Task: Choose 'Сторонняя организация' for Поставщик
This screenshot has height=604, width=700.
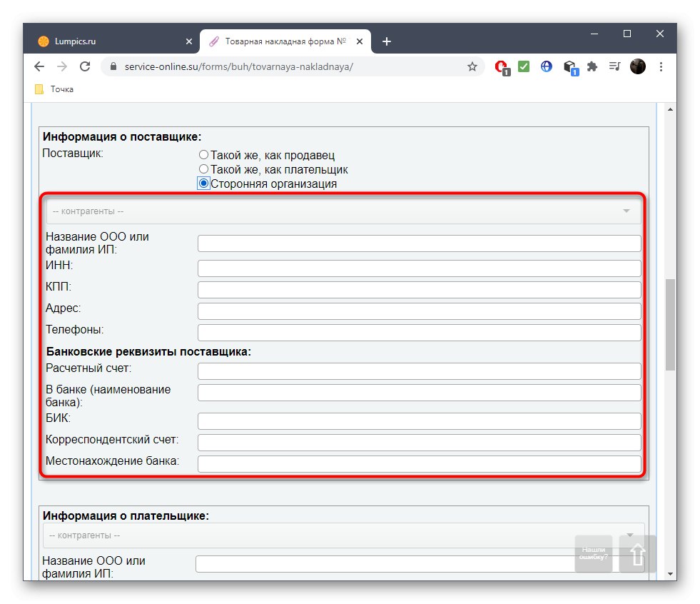Action: pos(203,183)
